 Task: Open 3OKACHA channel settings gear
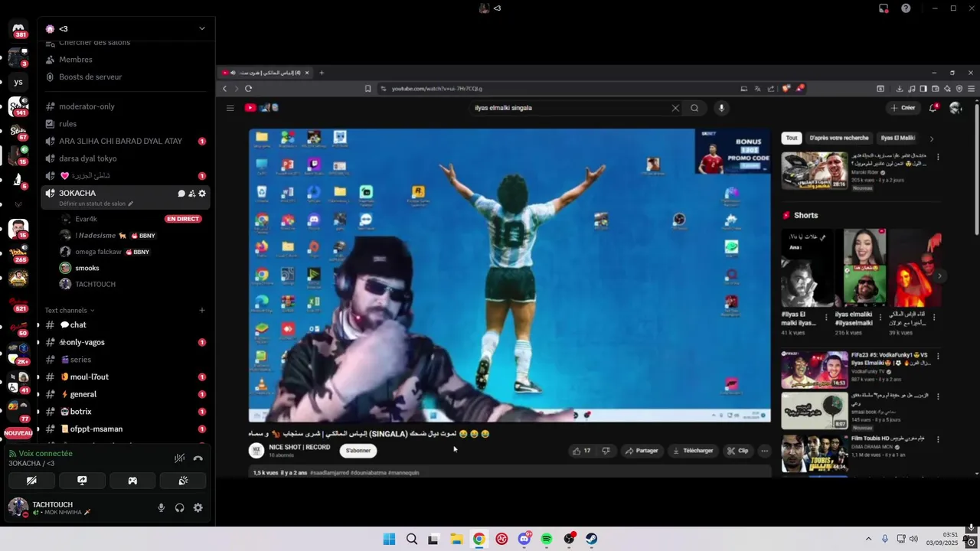202,194
